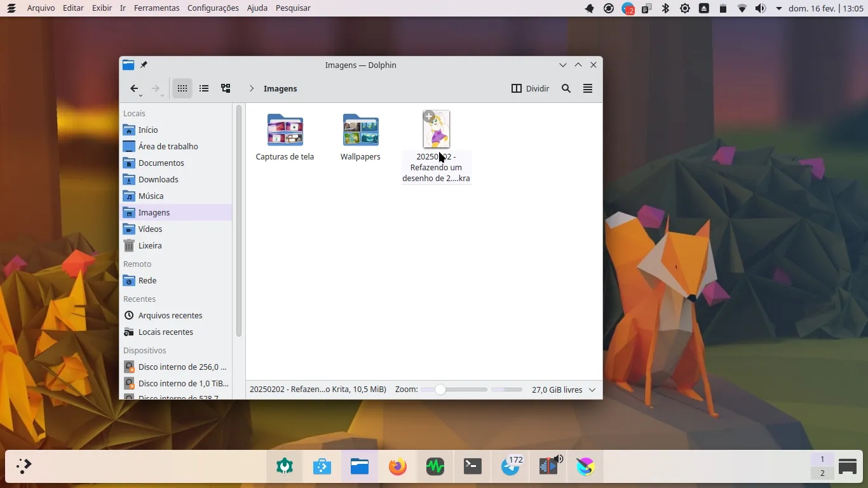Open Telegram with 172 badge
The height and width of the screenshot is (488, 868).
tap(511, 466)
